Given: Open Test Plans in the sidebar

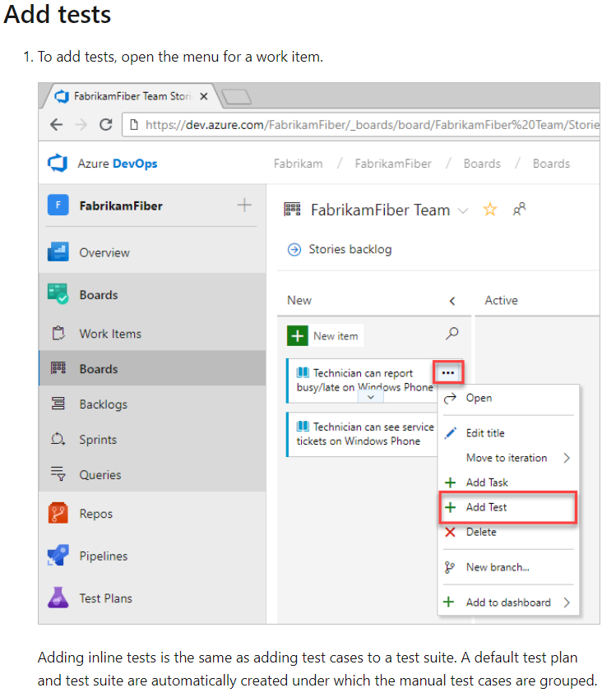Looking at the screenshot, I should pos(151,598).
